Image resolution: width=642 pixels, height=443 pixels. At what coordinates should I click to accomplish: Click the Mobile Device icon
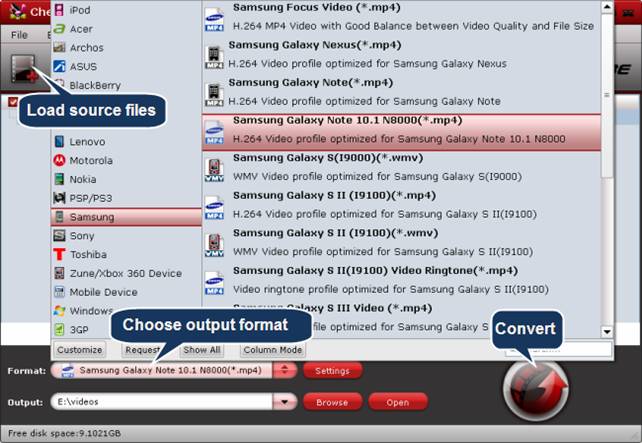pyautogui.click(x=59, y=292)
